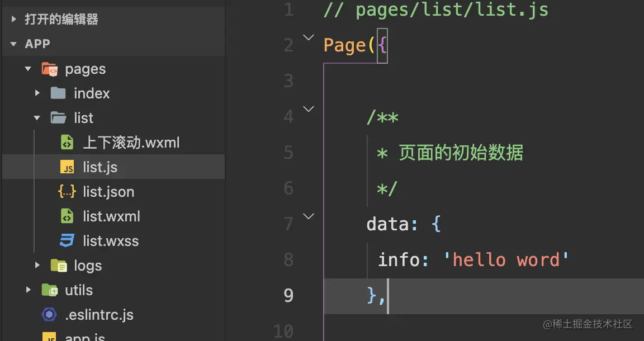Click the APP header label
The height and width of the screenshot is (341, 644).
(x=37, y=44)
